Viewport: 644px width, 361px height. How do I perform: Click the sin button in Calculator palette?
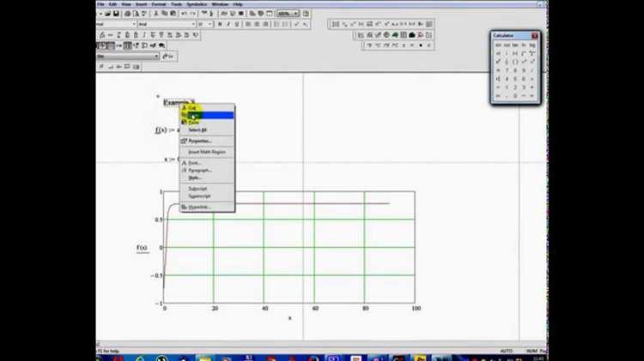click(498, 45)
